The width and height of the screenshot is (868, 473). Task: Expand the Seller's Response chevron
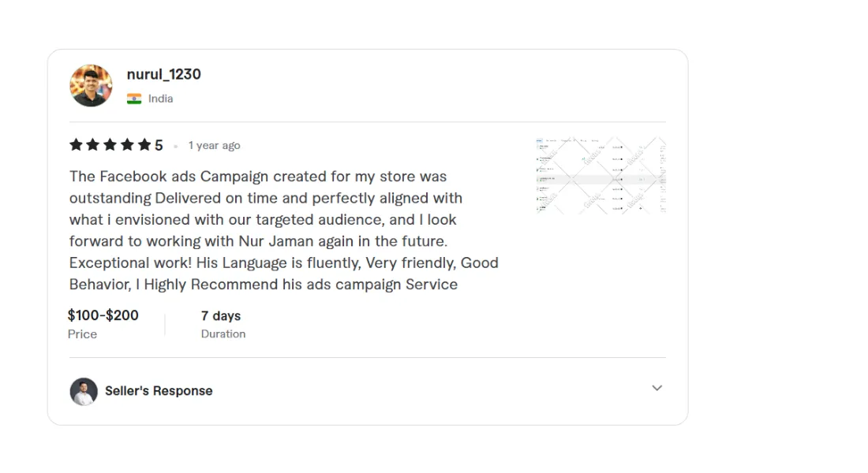tap(657, 388)
